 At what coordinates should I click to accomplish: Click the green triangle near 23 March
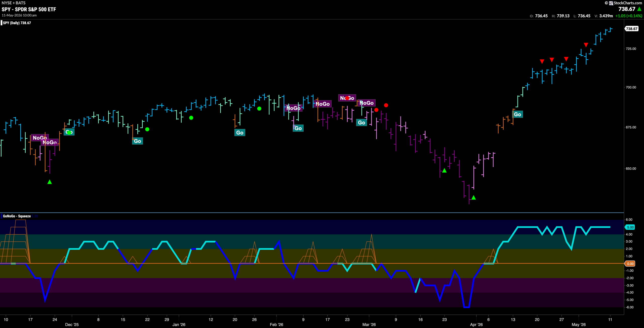pyautogui.click(x=445, y=170)
